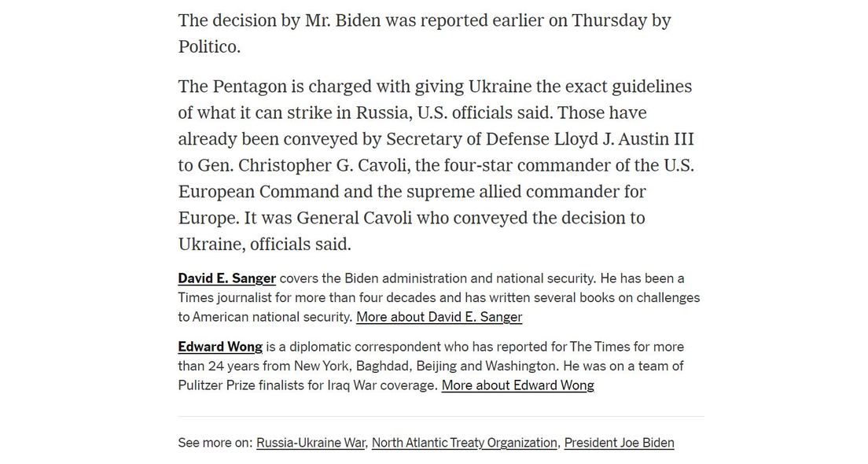
Task: Open David E. Sanger's author name link
Action: pos(226,278)
